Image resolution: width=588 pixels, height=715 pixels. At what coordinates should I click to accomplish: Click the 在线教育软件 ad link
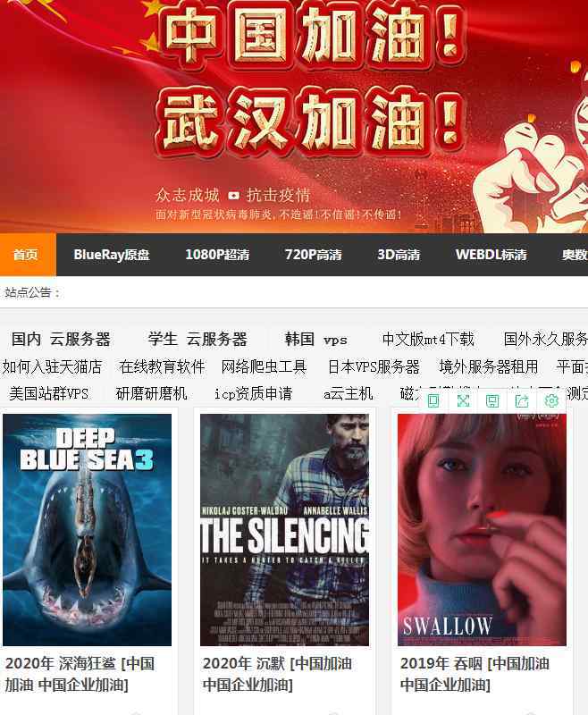162,366
